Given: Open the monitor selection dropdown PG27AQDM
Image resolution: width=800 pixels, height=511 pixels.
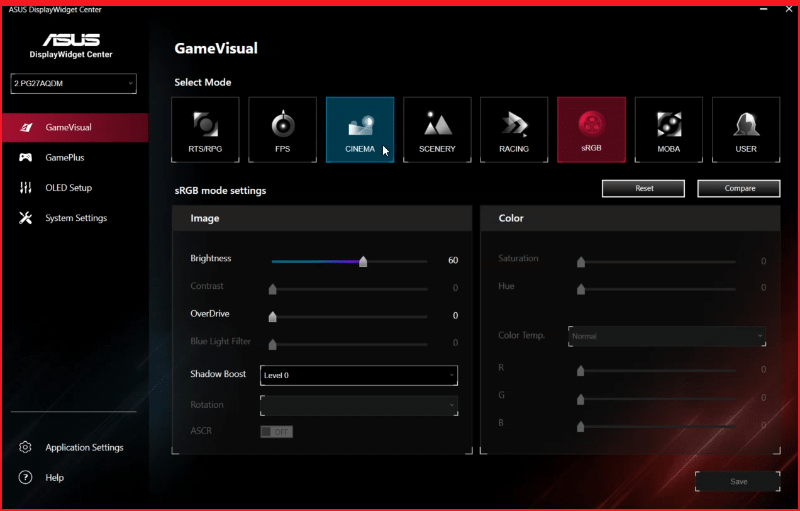Looking at the screenshot, I should point(74,83).
